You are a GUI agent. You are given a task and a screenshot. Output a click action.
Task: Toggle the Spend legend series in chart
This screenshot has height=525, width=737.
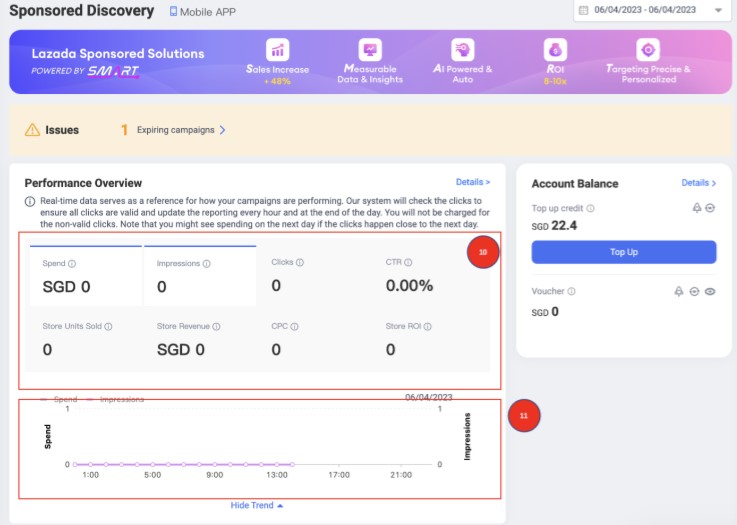point(58,399)
